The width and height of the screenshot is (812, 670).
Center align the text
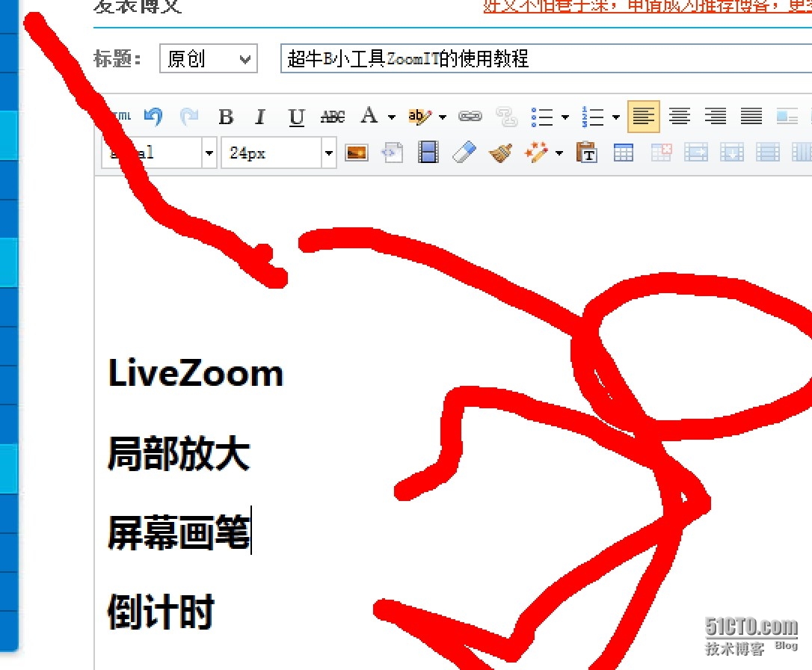pyautogui.click(x=680, y=117)
